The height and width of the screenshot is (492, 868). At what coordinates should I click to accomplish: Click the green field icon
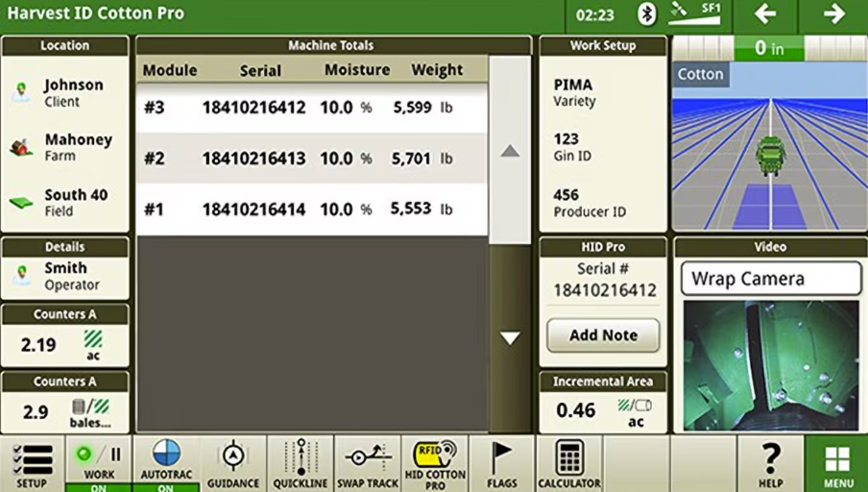21,203
